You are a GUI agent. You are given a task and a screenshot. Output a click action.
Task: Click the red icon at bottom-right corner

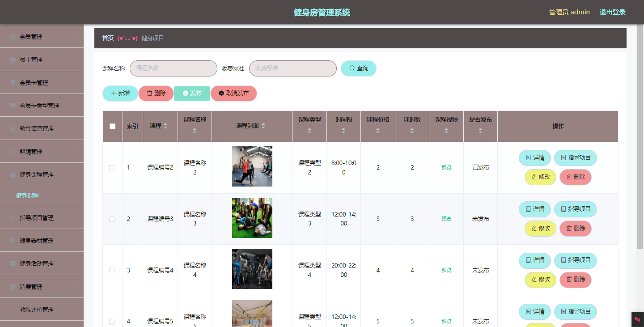pyautogui.click(x=637, y=319)
